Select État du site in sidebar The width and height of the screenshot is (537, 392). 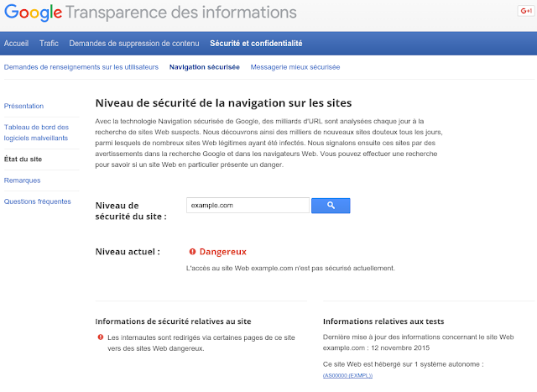click(23, 159)
